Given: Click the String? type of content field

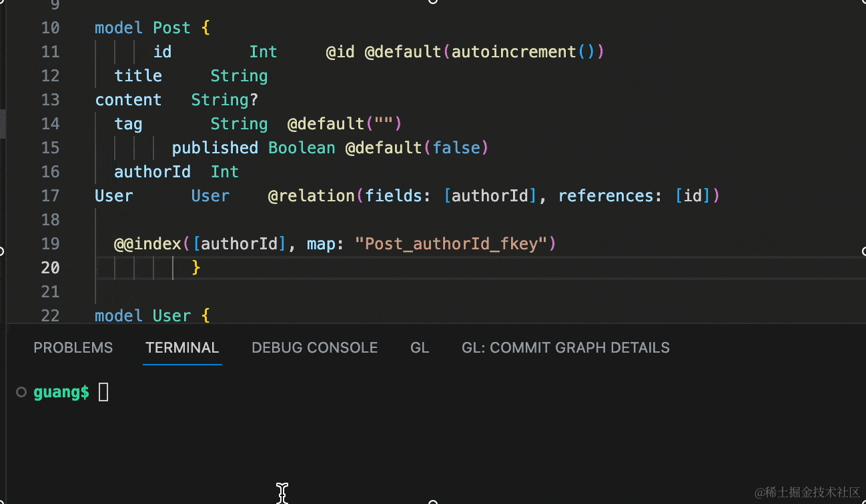Looking at the screenshot, I should coord(224,100).
